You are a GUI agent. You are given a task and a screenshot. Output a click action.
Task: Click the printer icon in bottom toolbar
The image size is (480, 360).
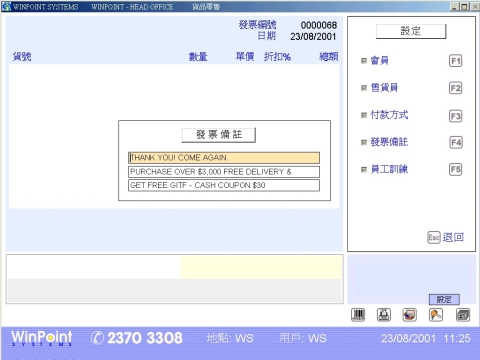384,315
